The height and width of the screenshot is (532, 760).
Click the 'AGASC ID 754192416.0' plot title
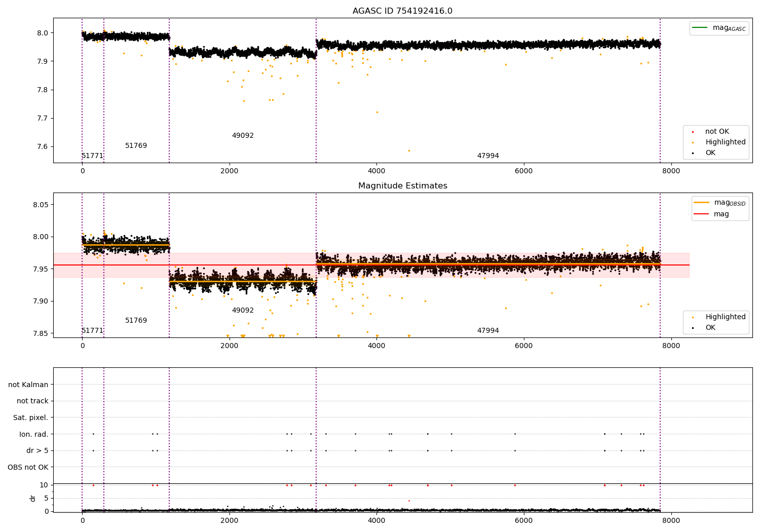point(402,11)
